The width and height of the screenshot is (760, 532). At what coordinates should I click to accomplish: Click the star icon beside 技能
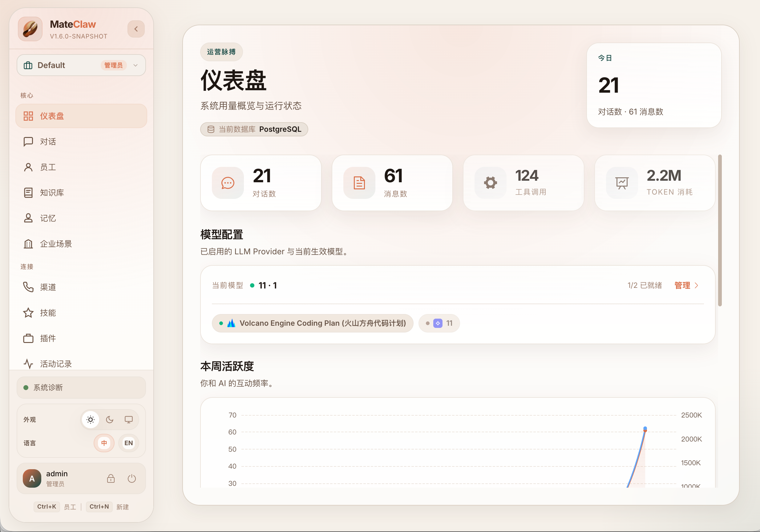[x=28, y=313]
